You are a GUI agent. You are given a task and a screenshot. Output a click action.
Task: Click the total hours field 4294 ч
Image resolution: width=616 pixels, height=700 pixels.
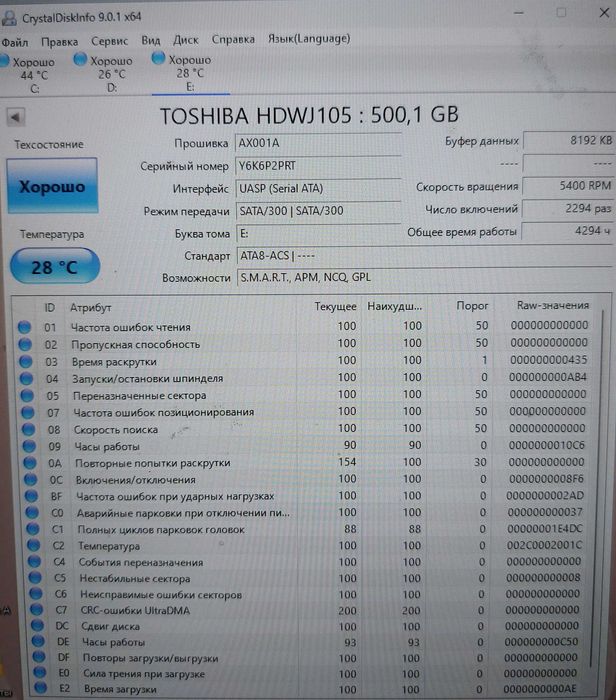(567, 231)
